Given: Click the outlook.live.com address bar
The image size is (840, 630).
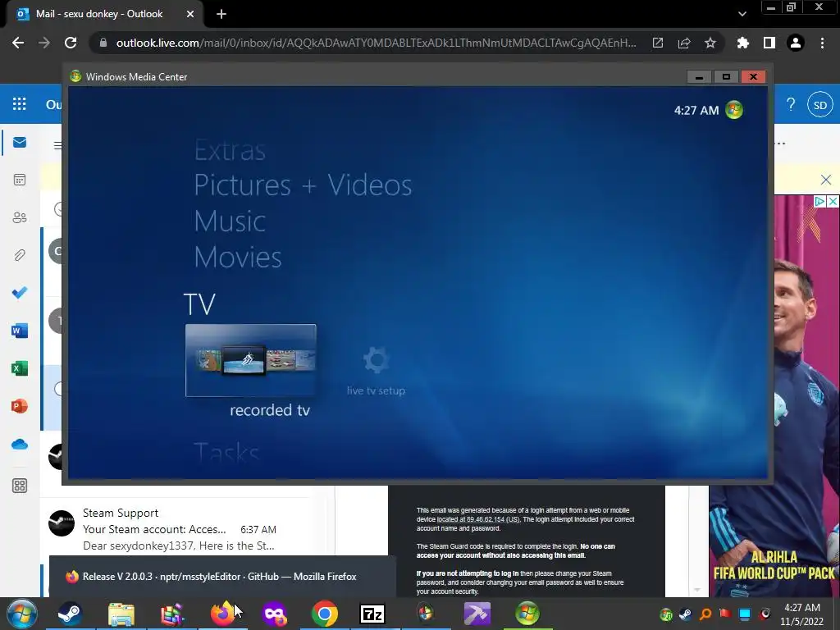Looking at the screenshot, I should click(375, 43).
